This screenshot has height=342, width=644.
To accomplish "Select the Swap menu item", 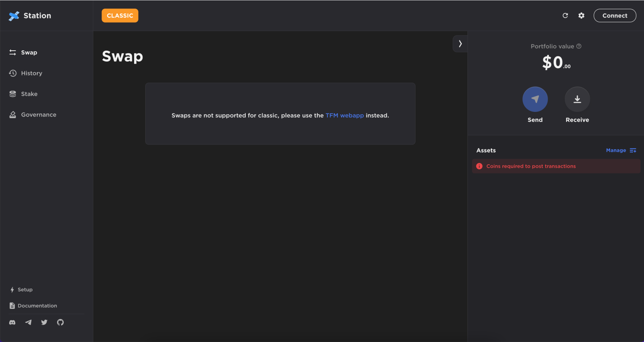I will click(23, 52).
